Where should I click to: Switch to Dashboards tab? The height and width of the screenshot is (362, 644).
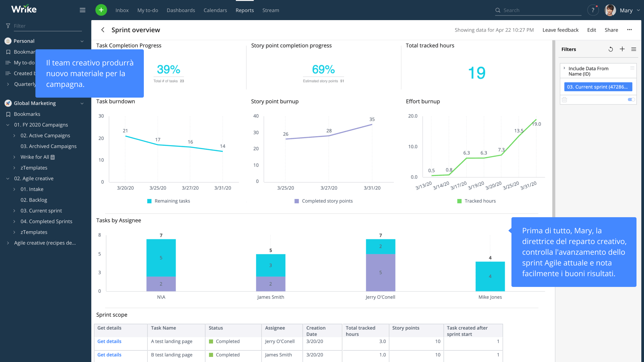click(181, 10)
